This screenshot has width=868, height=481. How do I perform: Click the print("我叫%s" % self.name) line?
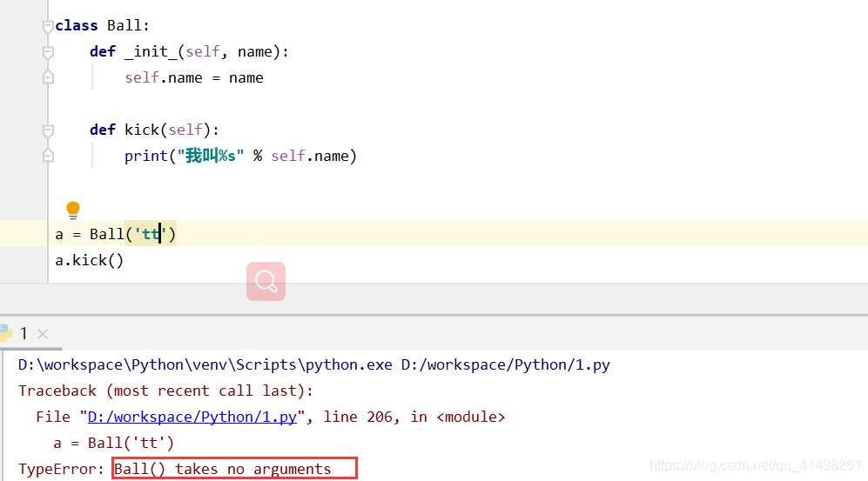(x=241, y=156)
